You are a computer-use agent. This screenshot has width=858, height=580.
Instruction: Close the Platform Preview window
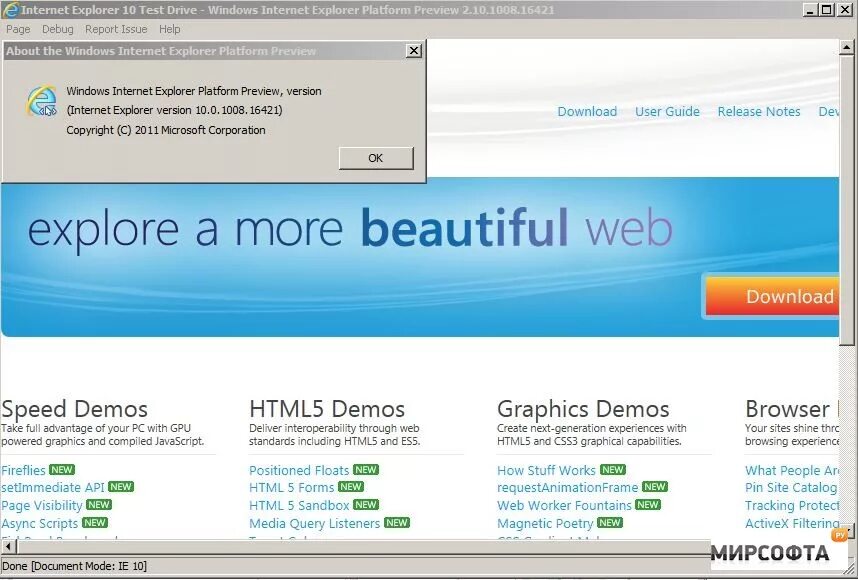845,9
